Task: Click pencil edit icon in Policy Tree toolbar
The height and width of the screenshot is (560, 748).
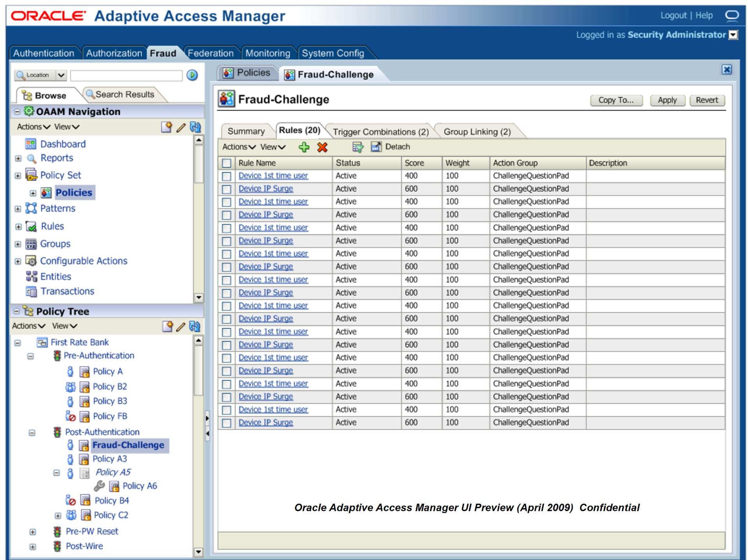Action: coord(181,327)
